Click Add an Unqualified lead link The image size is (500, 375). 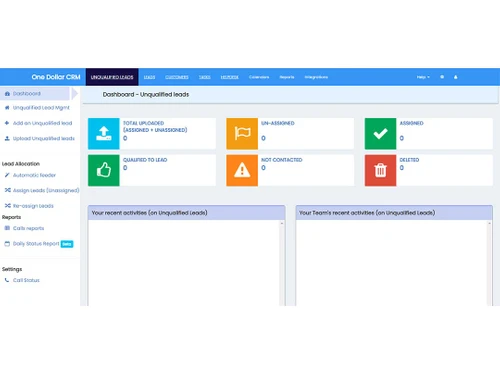(x=42, y=123)
